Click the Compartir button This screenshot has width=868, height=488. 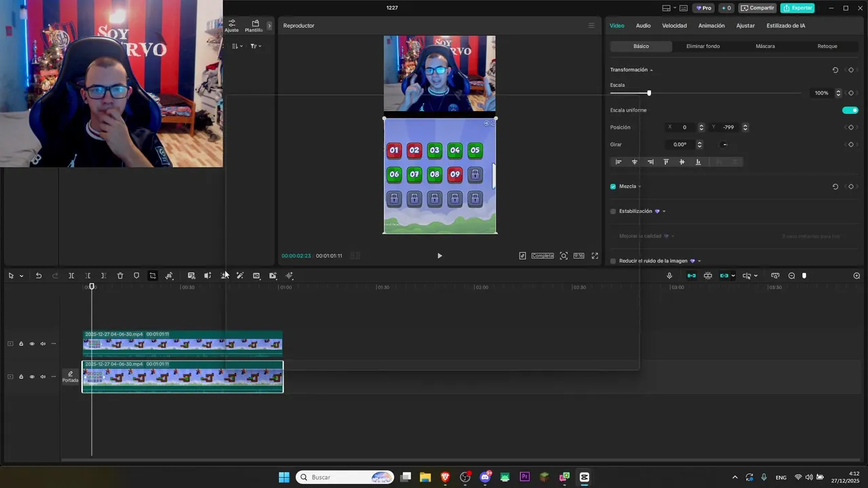click(757, 8)
